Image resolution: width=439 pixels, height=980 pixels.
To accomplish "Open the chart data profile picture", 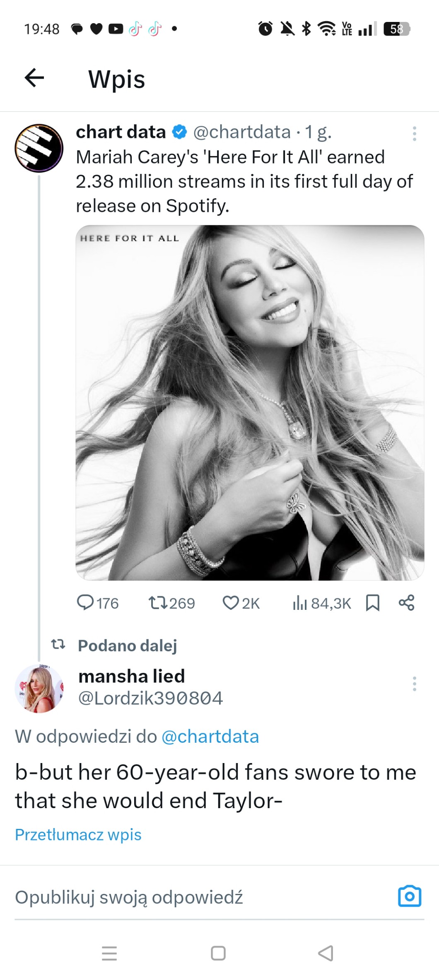I will pos(39,148).
